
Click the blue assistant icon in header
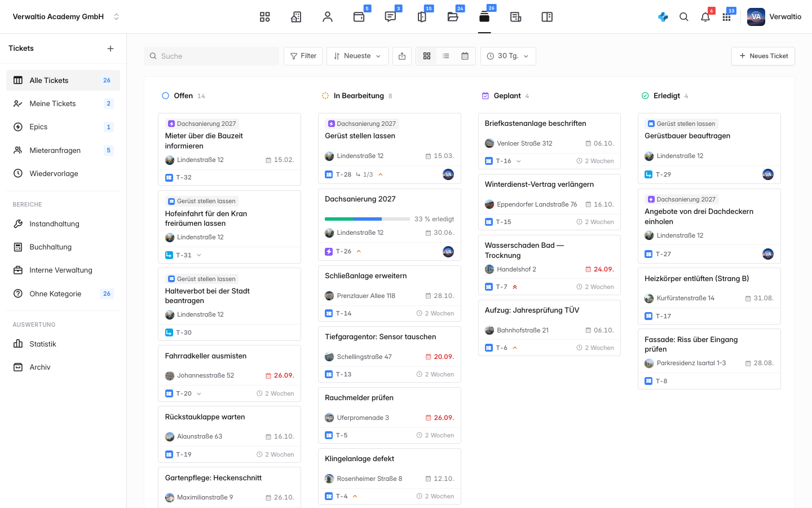tap(663, 17)
